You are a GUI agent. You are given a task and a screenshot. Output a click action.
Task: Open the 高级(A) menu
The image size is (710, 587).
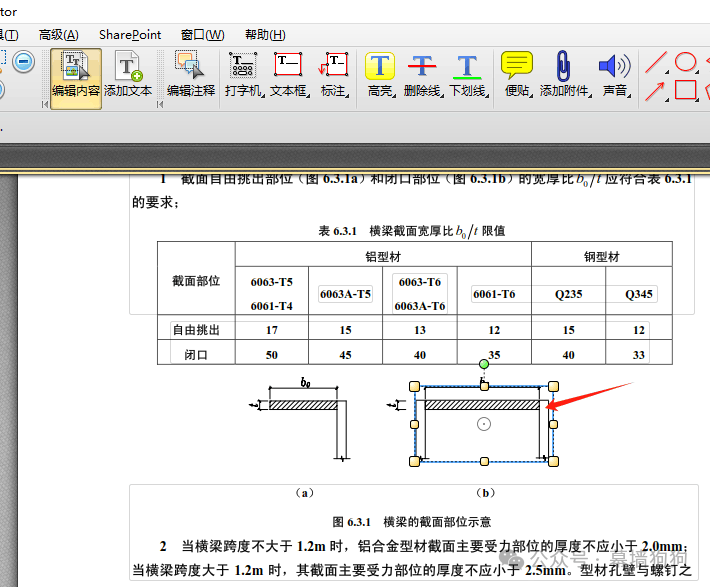point(59,35)
